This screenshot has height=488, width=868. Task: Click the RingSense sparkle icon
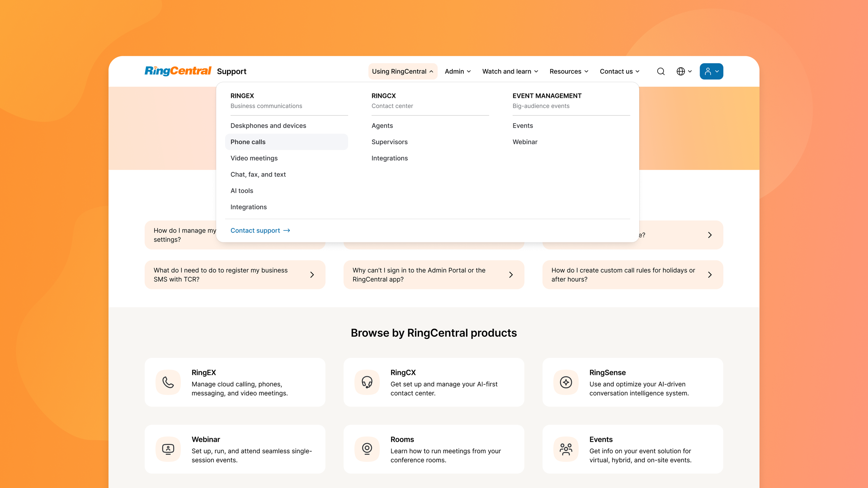(566, 382)
